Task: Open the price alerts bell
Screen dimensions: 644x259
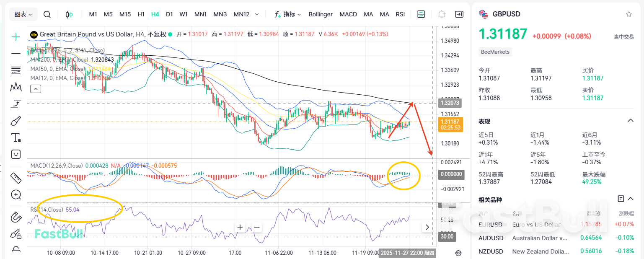Action: [x=441, y=14]
